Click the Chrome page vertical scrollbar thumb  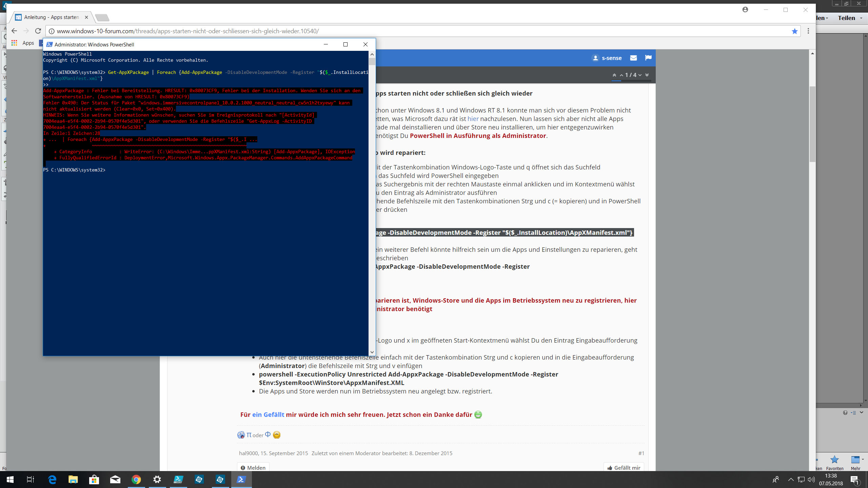[x=812, y=124]
